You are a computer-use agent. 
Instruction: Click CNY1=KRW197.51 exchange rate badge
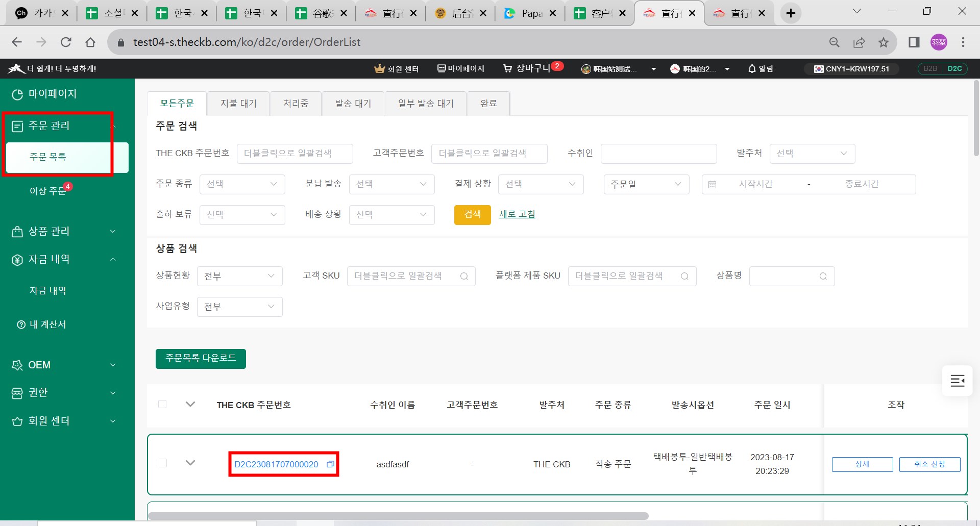point(852,69)
